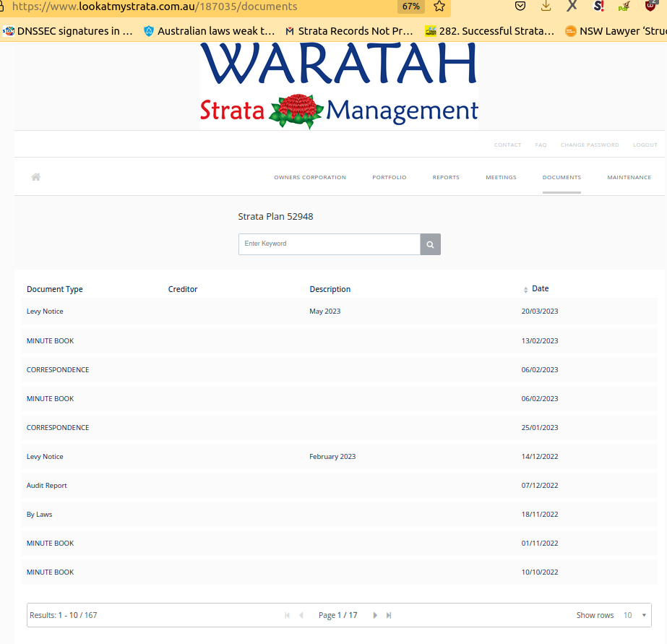This screenshot has width=667, height=644.
Task: Open the Levy Notice dated 20/03/2023
Action: tap(339, 312)
